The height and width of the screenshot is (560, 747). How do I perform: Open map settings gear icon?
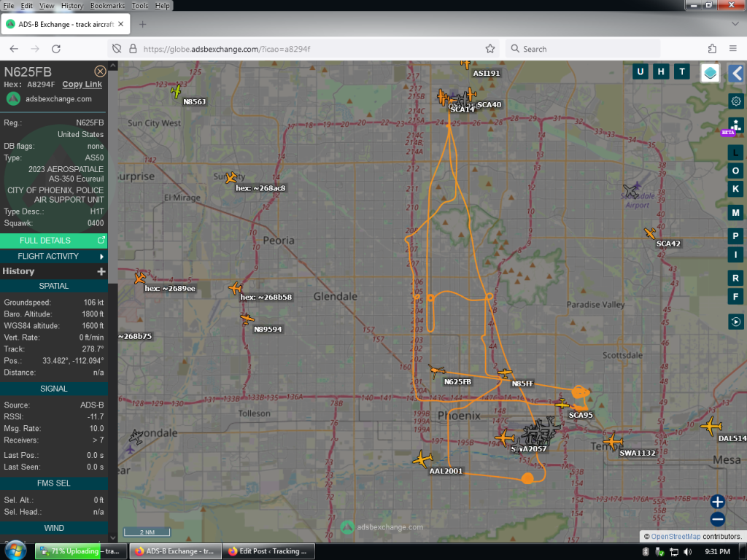pyautogui.click(x=736, y=101)
